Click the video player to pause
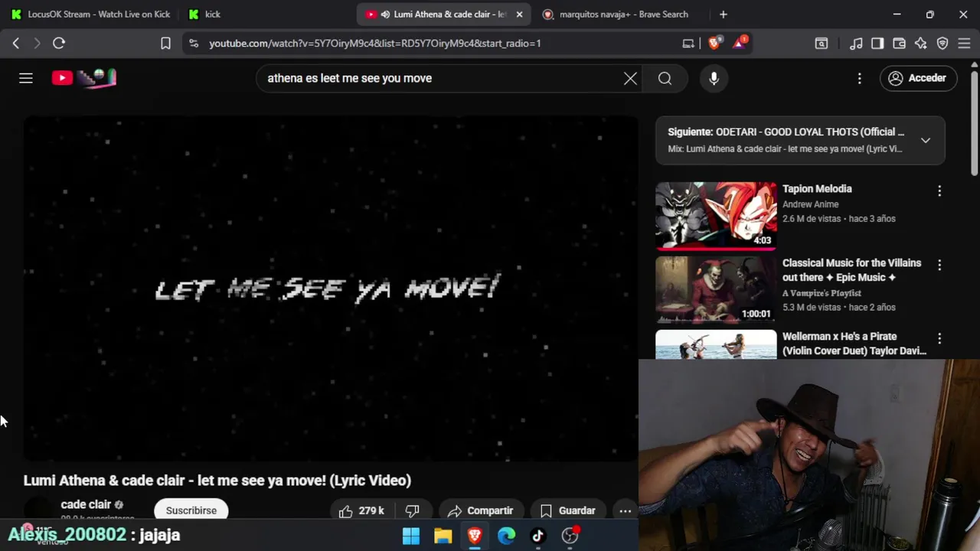The height and width of the screenshot is (551, 980). pyautogui.click(x=331, y=289)
